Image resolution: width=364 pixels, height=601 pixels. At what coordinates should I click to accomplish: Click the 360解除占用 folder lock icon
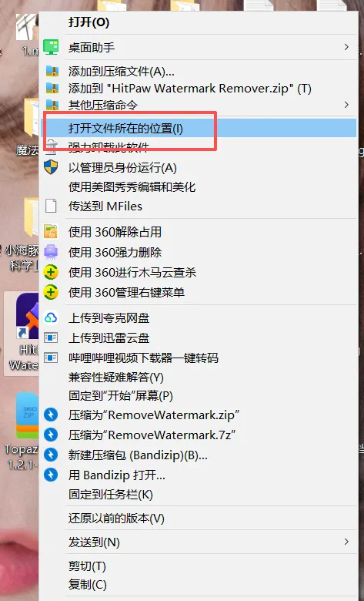pyautogui.click(x=51, y=232)
